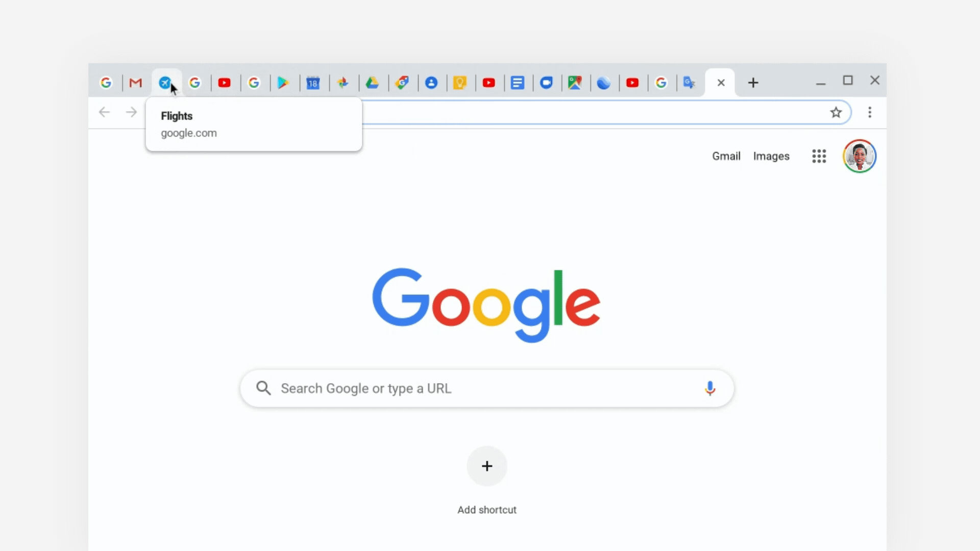The height and width of the screenshot is (551, 980).
Task: Open Google Calendar bookmark
Action: (x=313, y=82)
